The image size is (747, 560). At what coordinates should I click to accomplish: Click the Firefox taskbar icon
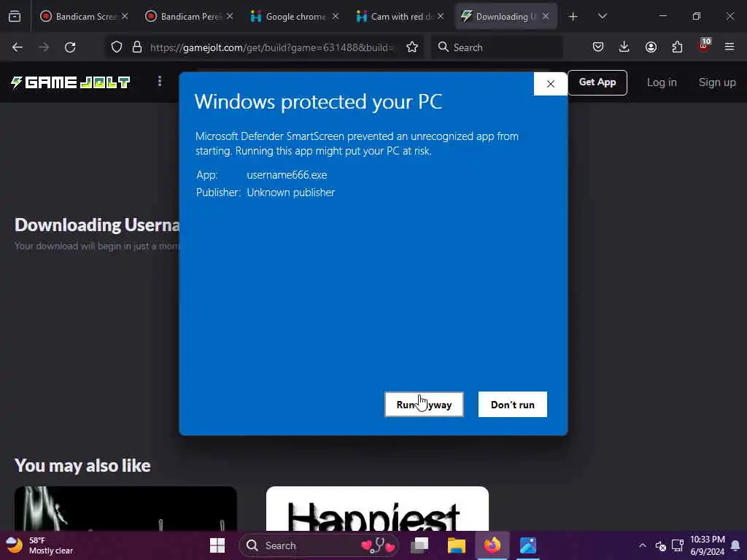click(x=492, y=545)
